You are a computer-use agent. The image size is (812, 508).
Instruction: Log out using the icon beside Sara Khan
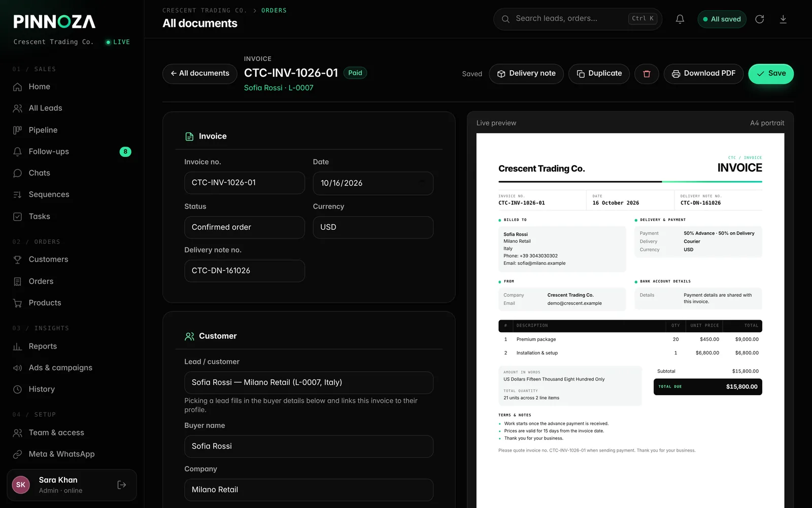tap(122, 485)
